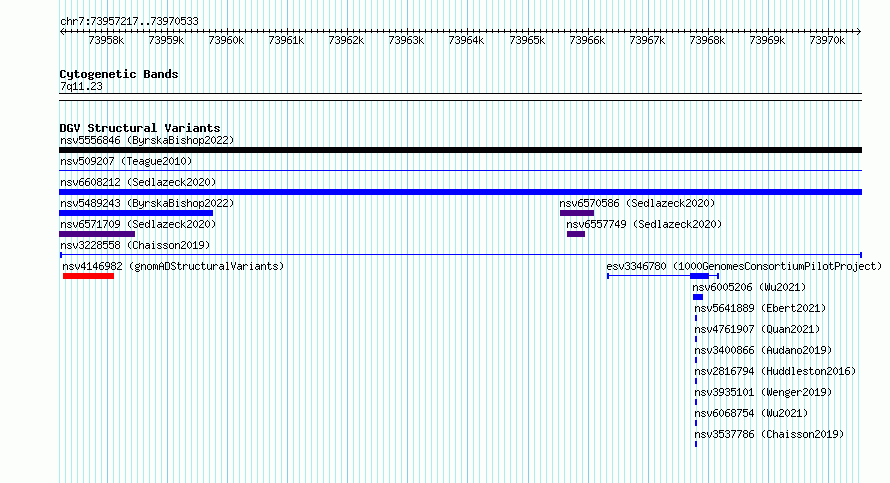Open nsv3400866 (Audano2019) label

click(763, 350)
